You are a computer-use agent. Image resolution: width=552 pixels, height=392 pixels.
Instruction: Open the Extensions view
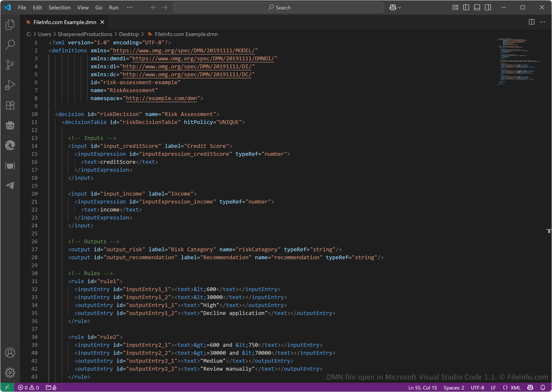click(10, 105)
